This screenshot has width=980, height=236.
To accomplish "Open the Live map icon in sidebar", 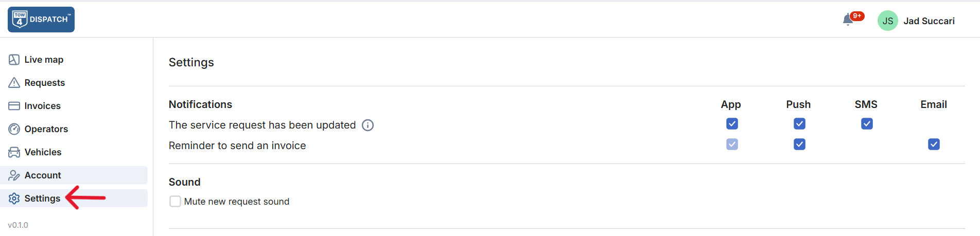I will (x=14, y=60).
